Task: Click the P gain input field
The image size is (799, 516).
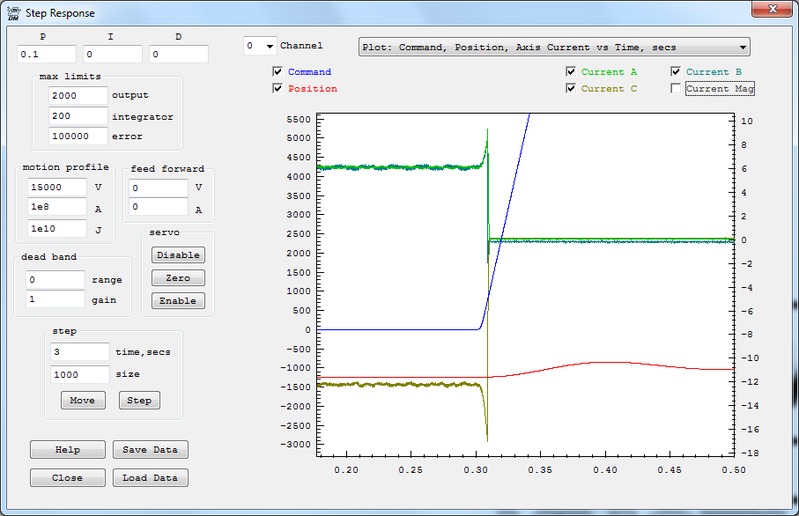Action: (46, 55)
